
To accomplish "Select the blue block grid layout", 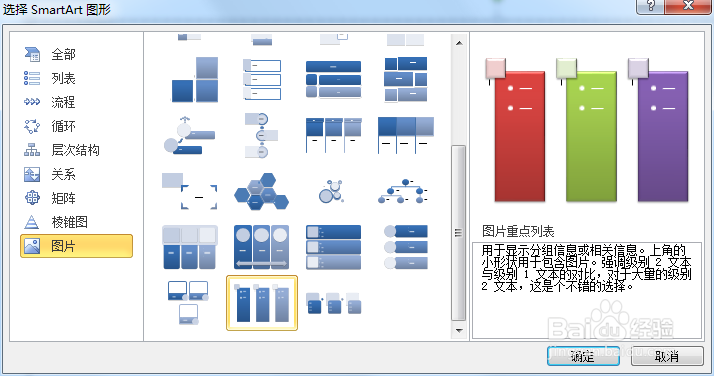I will [406, 80].
